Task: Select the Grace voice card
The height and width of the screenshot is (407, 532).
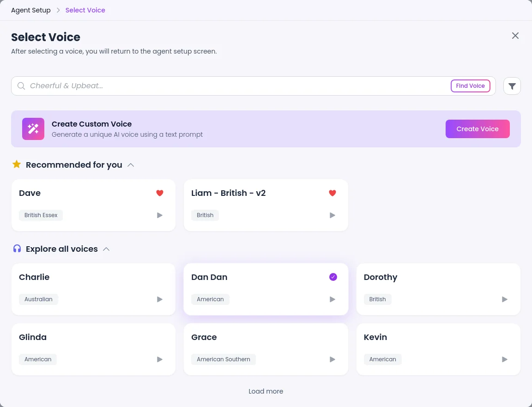Action: 266,349
